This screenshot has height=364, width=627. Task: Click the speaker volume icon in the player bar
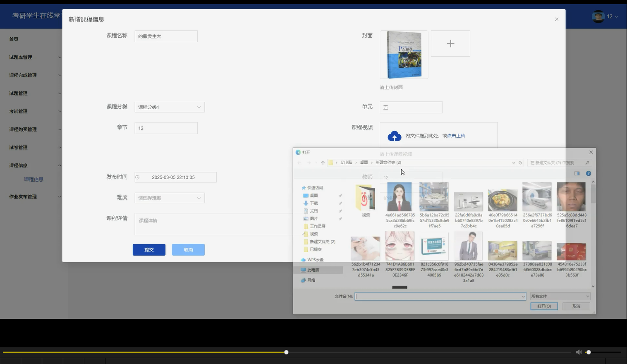point(579,352)
